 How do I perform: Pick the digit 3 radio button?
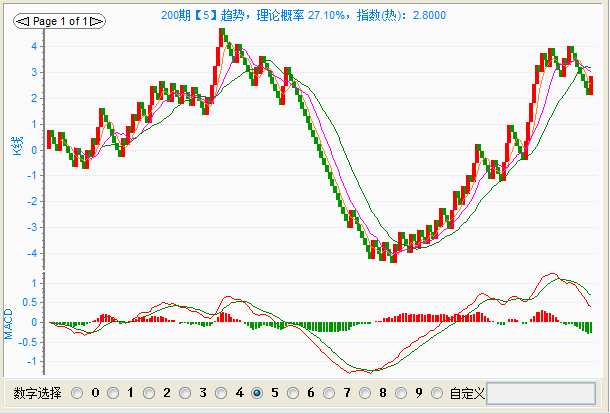(184, 394)
